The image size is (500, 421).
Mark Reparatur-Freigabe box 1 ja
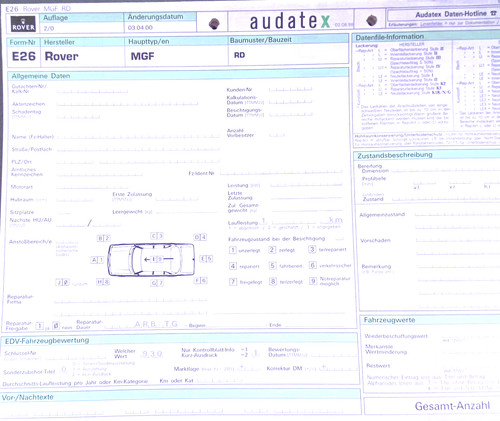point(40,326)
